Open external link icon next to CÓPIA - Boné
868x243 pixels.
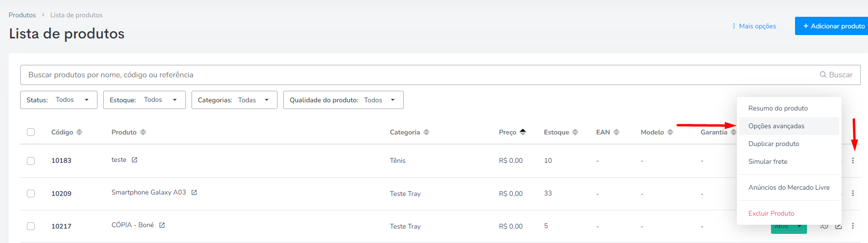tap(162, 225)
